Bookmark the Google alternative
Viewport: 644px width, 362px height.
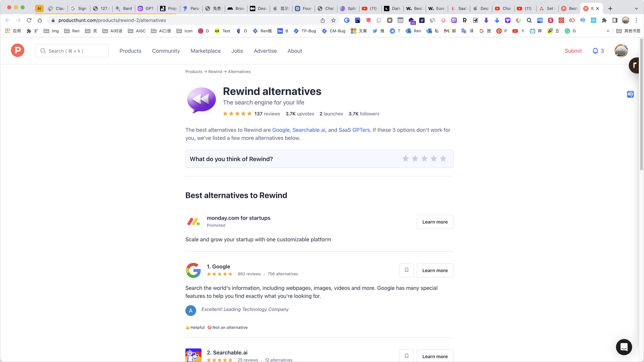click(x=406, y=270)
